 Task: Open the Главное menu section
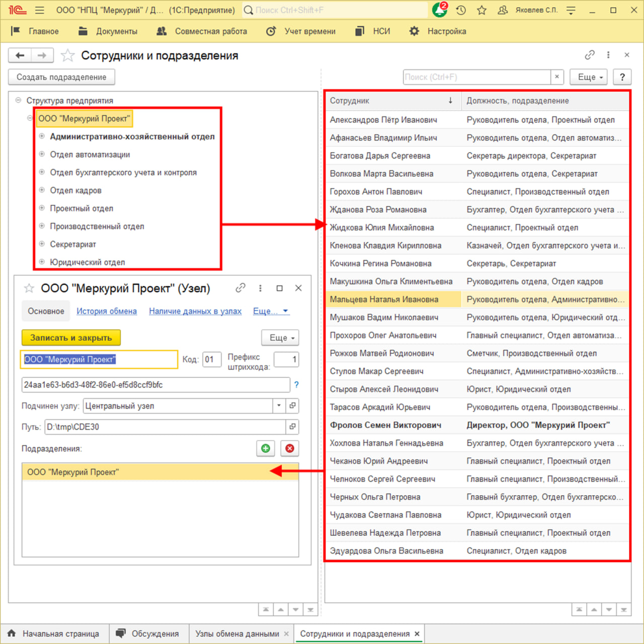(x=35, y=31)
